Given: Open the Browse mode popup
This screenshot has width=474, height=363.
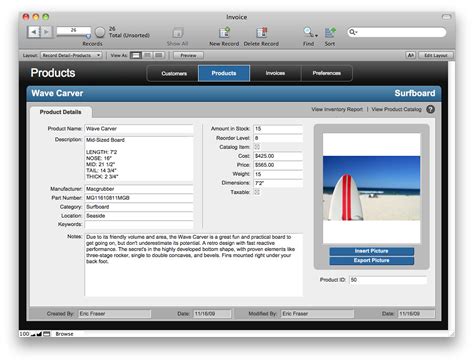Looking at the screenshot, I should coord(64,334).
